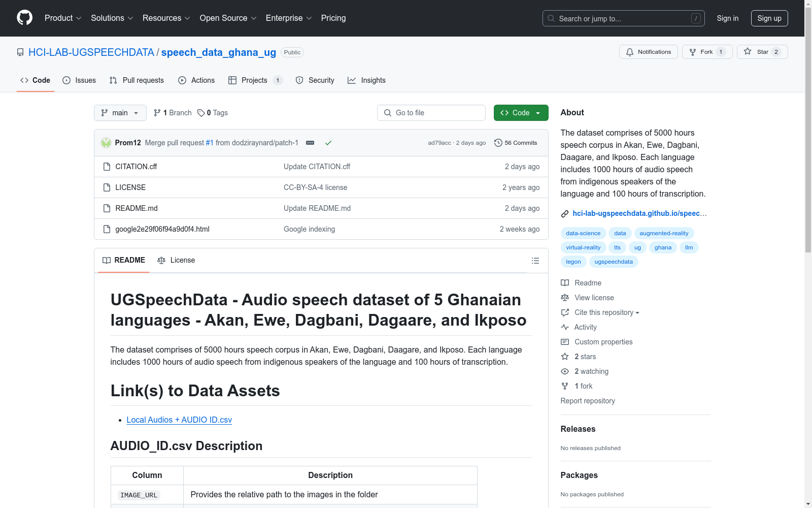Select the augmented-reality topic tag
This screenshot has height=508, width=812.
[664, 233]
